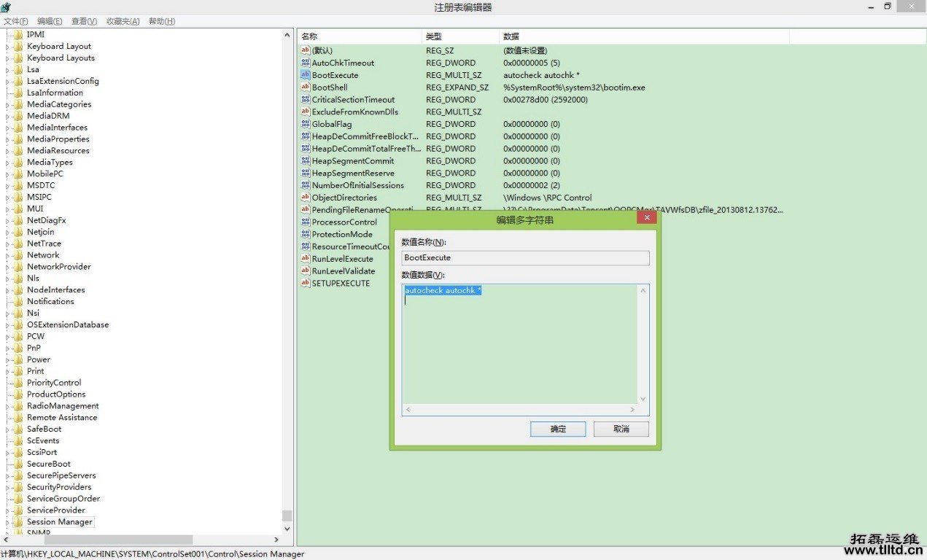Select the Session Manager folder icon
The width and height of the screenshot is (927, 560).
(x=18, y=522)
